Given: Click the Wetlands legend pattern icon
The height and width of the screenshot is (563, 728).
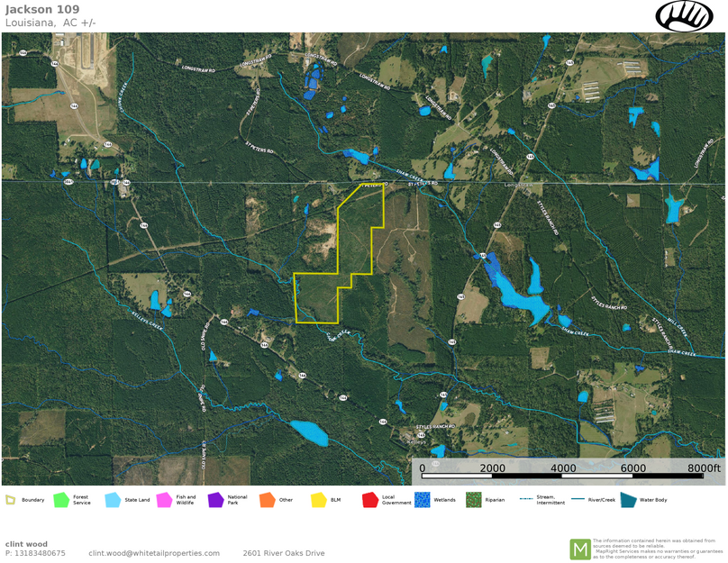Looking at the screenshot, I should pos(422,499).
